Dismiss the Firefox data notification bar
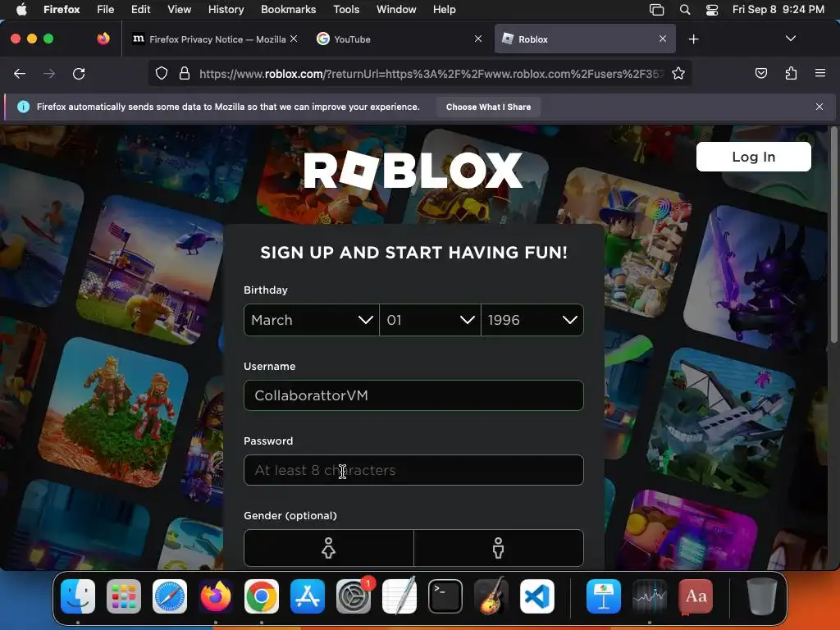Image resolution: width=840 pixels, height=630 pixels. [x=819, y=107]
